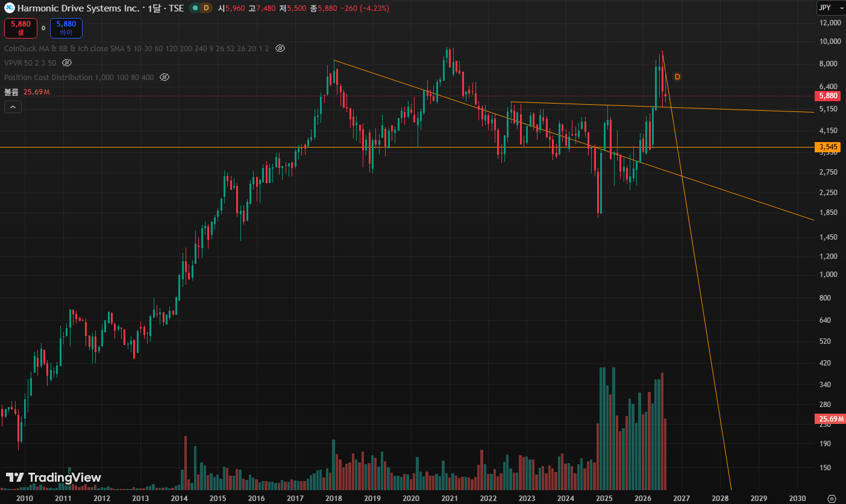Click the orange D badge beside TSE
The width and height of the screenshot is (846, 504).
coord(206,8)
